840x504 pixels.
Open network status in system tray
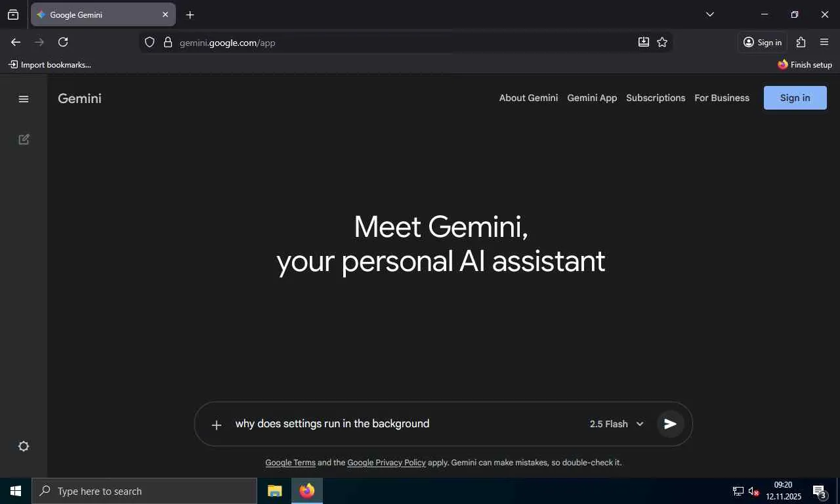tap(738, 491)
